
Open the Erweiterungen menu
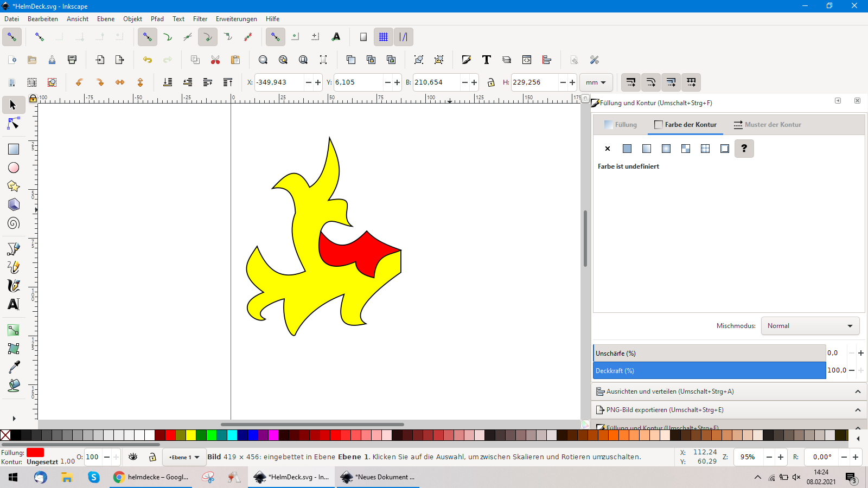point(236,19)
